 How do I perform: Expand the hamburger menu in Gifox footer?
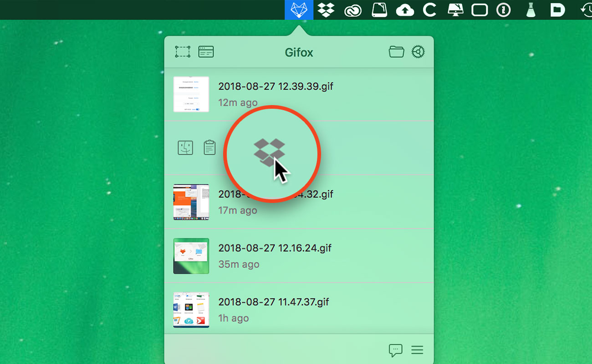pos(417,350)
